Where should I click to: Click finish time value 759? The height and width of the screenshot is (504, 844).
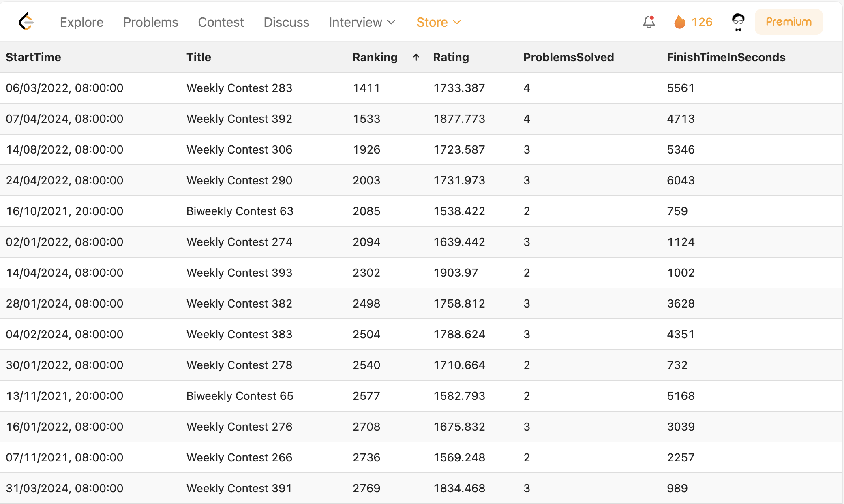(x=677, y=211)
